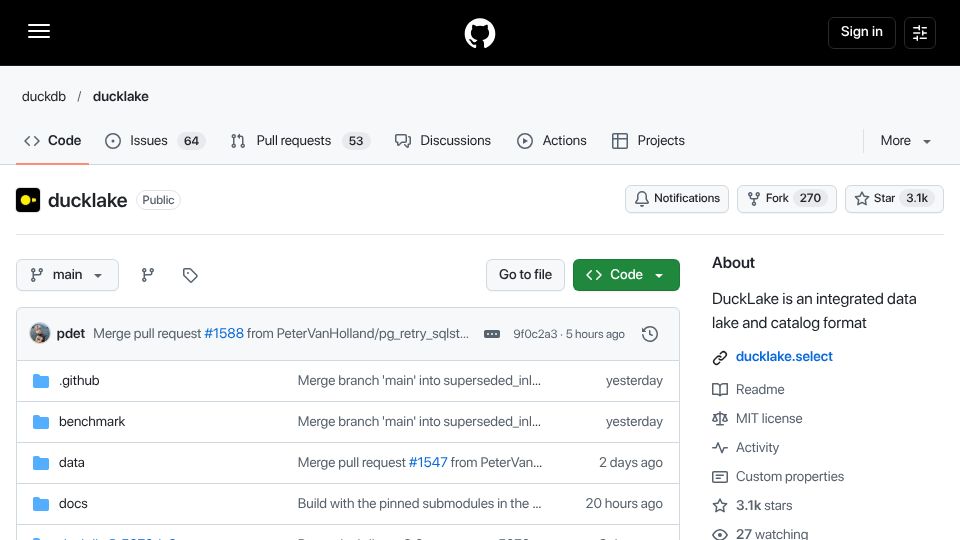Image resolution: width=960 pixels, height=540 pixels.
Task: Go to GitHub home via Octocat logo
Action: coord(479,33)
